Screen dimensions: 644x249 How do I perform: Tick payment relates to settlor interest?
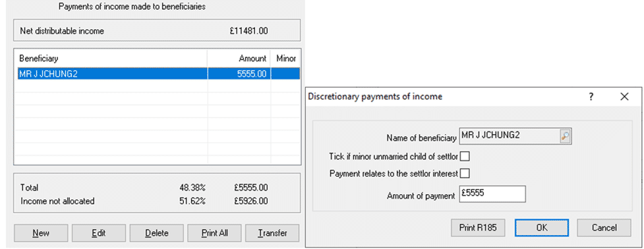(x=465, y=174)
